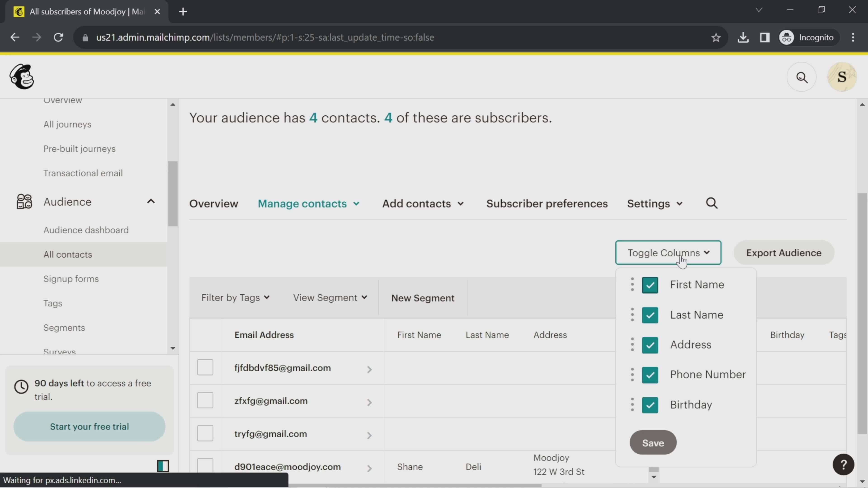The image size is (868, 488).
Task: Click the Export Audience button
Action: (784, 253)
